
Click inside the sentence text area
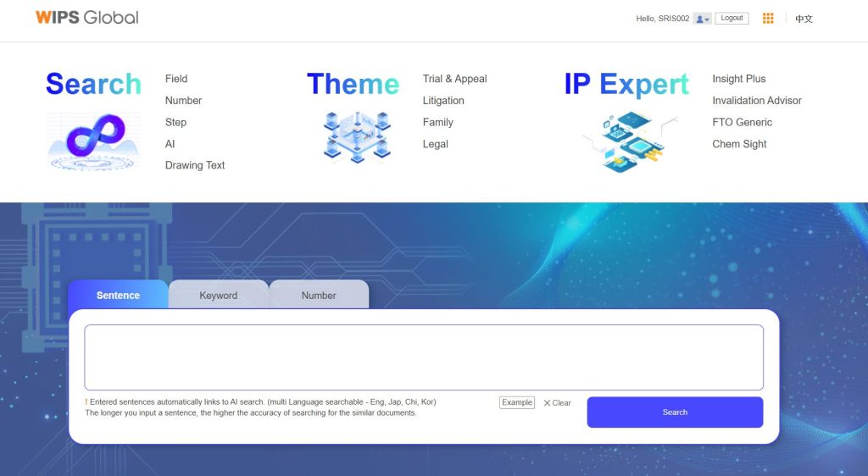point(424,357)
